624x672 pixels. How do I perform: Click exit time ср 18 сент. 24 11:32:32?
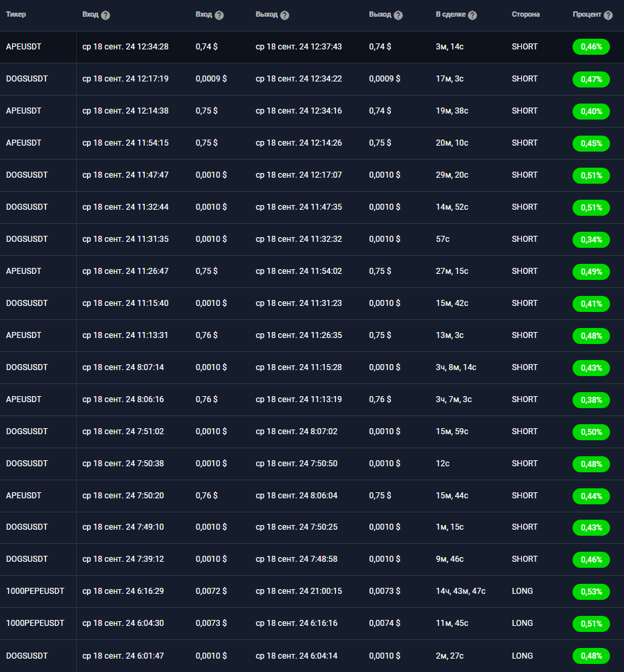click(299, 239)
